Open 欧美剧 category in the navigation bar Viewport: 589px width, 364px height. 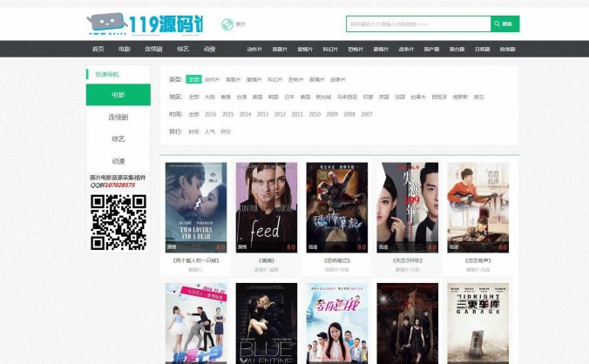coord(507,49)
